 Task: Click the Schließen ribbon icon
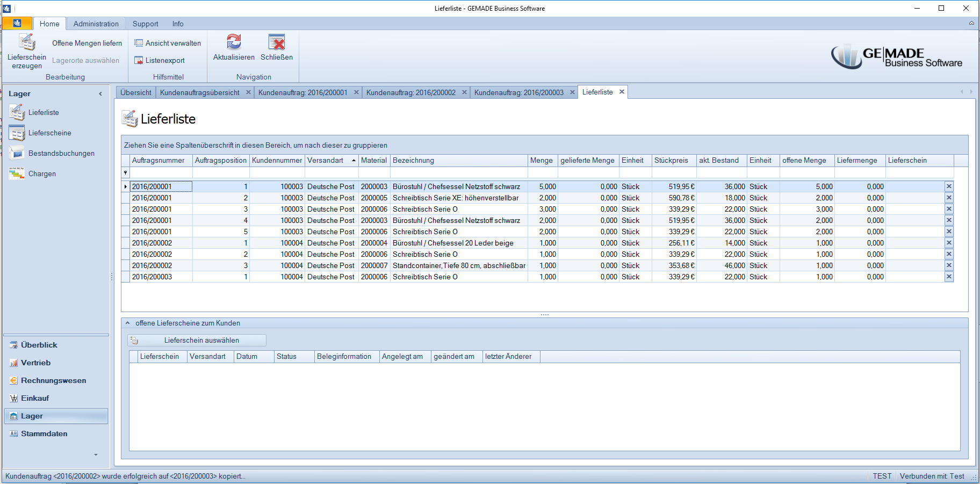tap(277, 43)
